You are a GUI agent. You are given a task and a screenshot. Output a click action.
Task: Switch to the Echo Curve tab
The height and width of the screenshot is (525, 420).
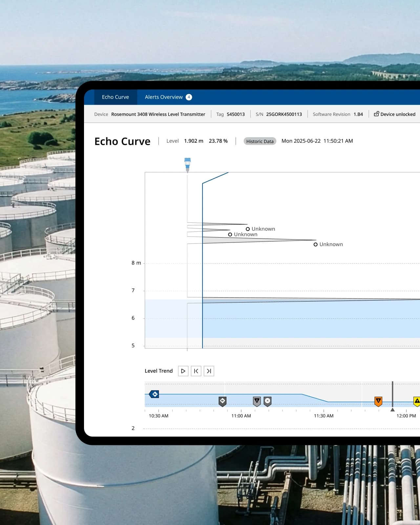click(x=115, y=97)
